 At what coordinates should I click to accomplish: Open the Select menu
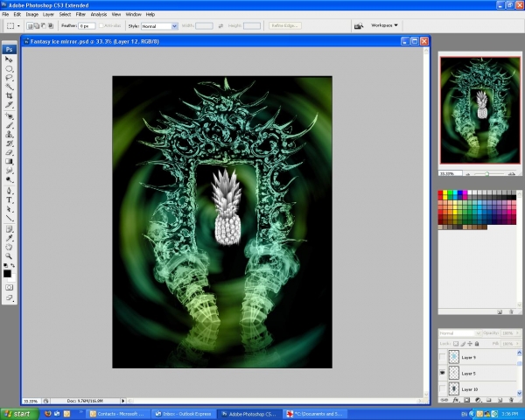(65, 14)
